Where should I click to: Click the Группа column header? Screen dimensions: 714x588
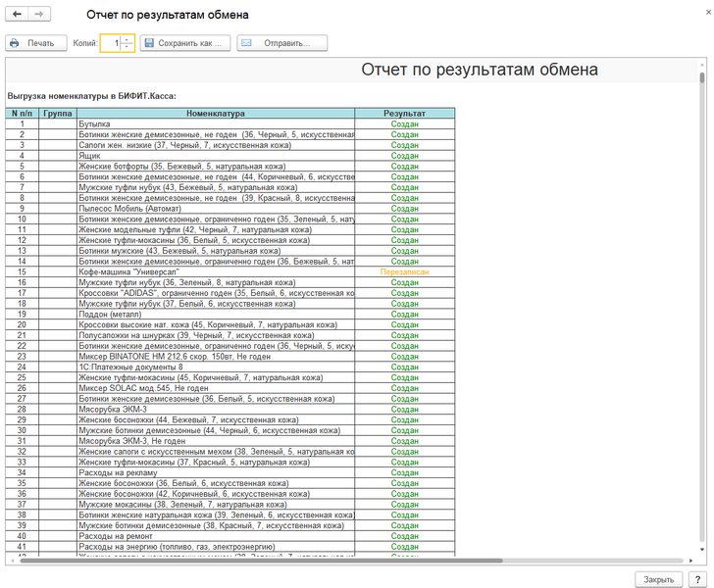click(x=58, y=114)
